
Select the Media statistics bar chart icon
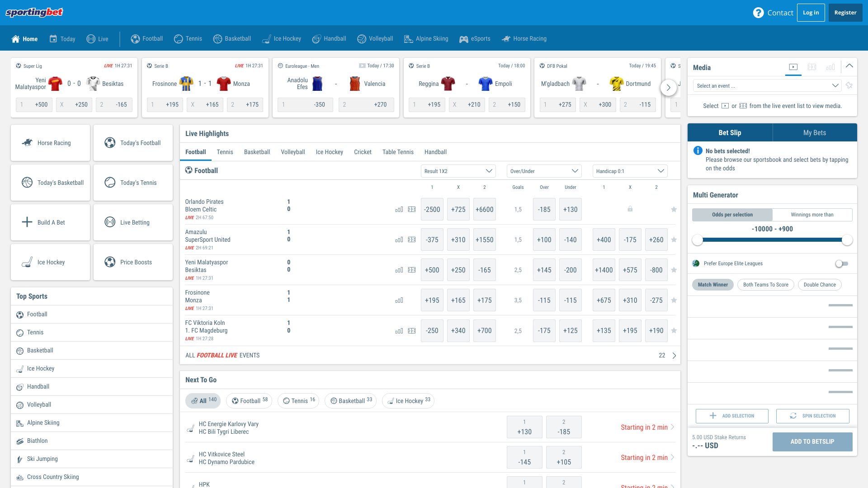click(830, 67)
